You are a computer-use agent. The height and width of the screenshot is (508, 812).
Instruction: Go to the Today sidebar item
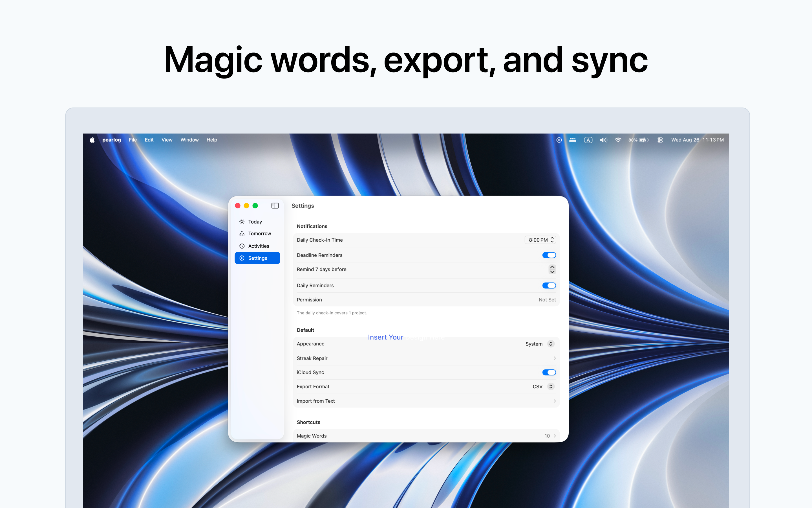pos(257,222)
